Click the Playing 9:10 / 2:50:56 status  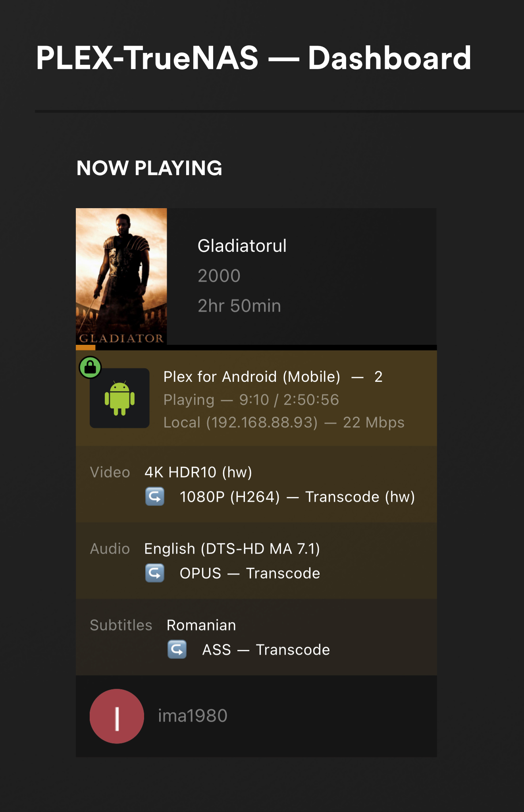click(251, 400)
